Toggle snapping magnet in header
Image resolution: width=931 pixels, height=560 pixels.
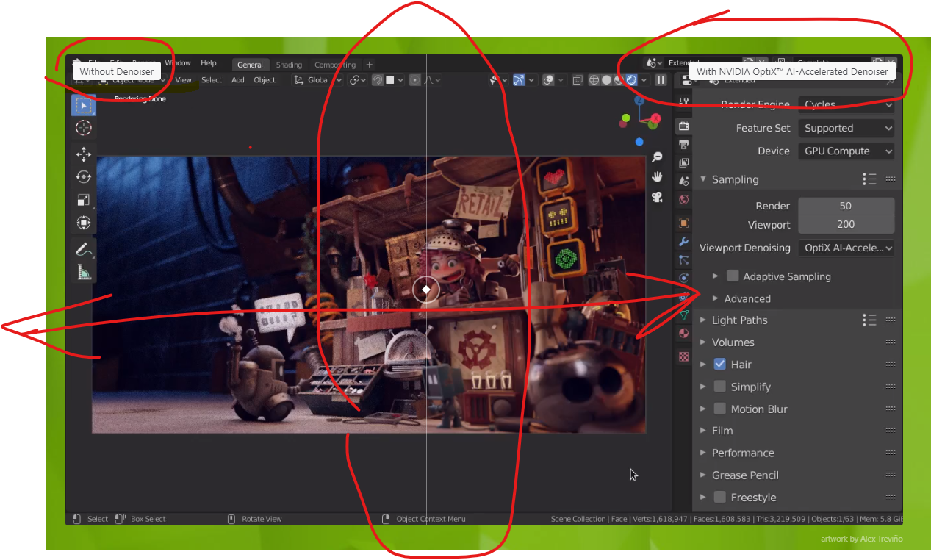click(x=377, y=80)
